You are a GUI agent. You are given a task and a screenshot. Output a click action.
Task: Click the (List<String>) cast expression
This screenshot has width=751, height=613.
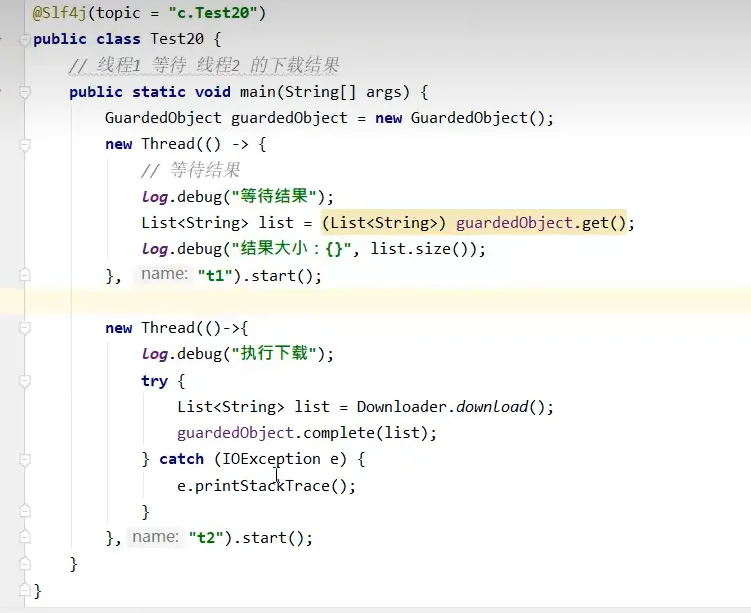(384, 223)
